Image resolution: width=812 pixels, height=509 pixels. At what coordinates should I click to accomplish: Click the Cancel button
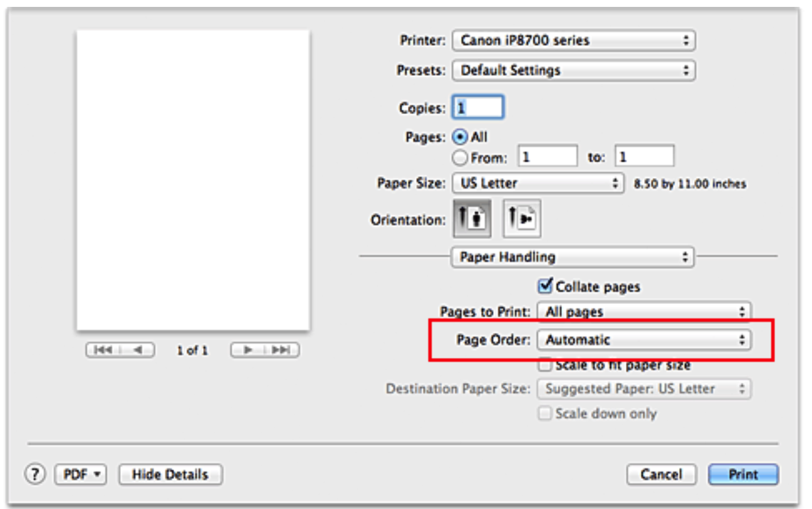tap(661, 475)
